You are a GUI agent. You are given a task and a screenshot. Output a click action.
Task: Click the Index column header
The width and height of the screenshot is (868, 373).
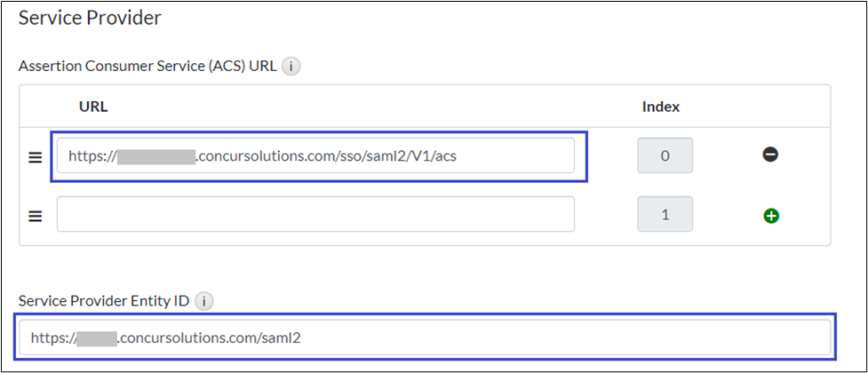click(x=660, y=107)
